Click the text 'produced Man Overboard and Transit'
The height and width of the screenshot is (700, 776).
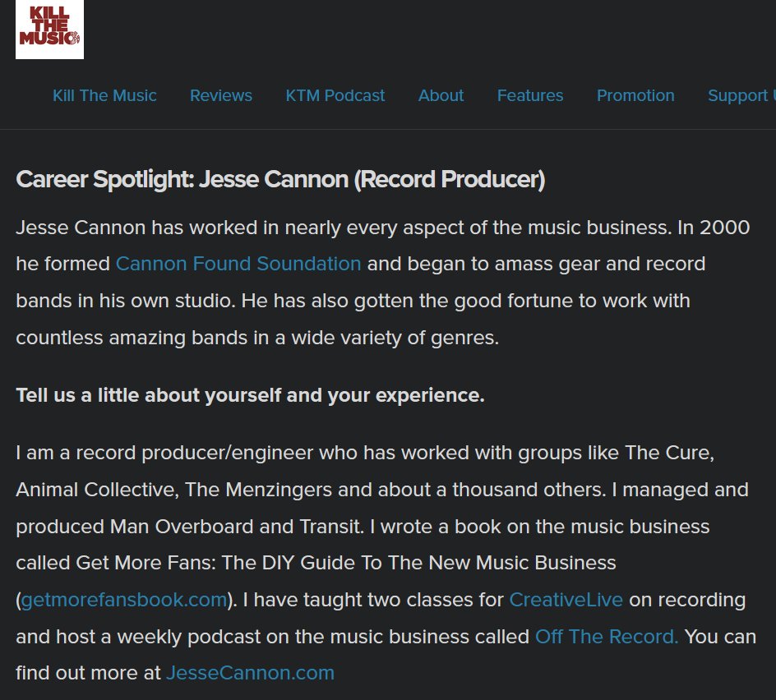tap(190, 527)
